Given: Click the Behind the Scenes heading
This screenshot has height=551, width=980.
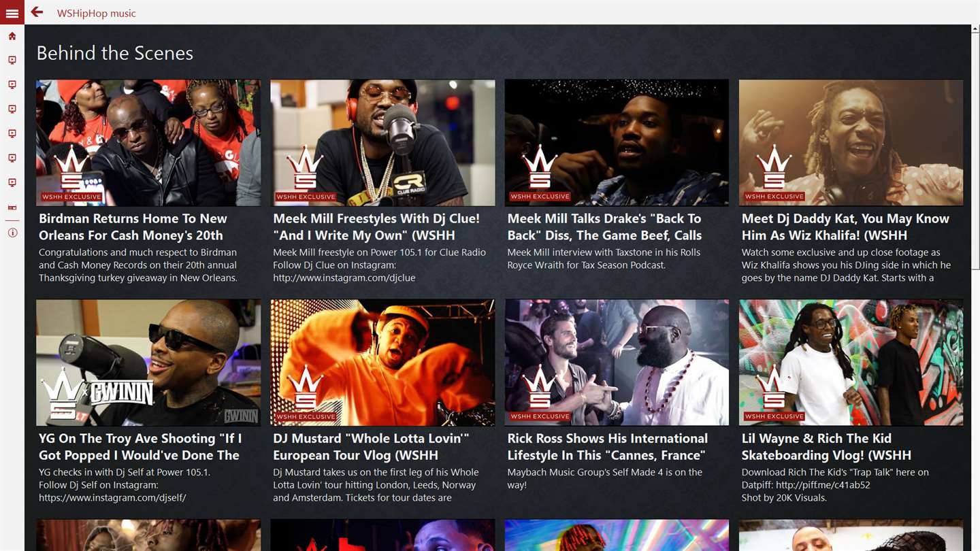Looking at the screenshot, I should pos(115,53).
